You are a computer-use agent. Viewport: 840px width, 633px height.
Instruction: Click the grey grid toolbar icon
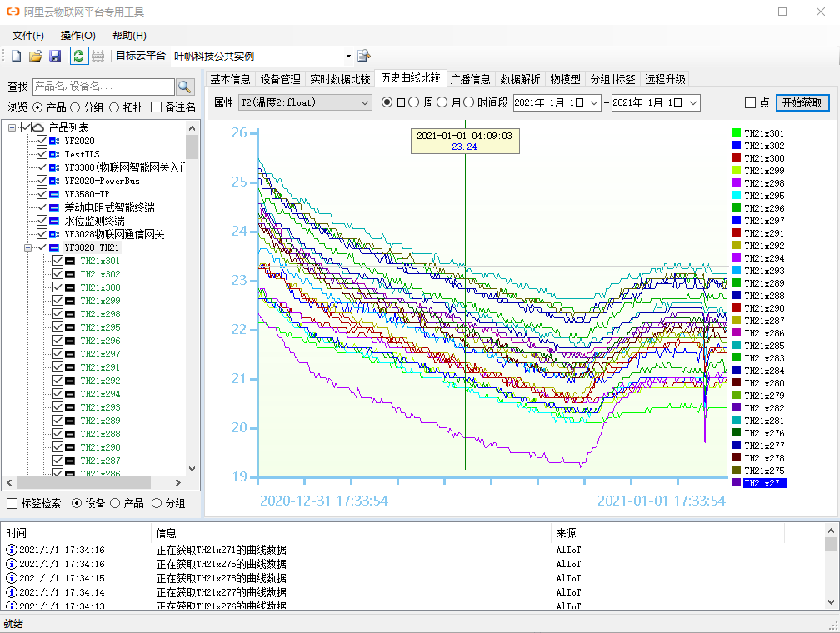97,56
